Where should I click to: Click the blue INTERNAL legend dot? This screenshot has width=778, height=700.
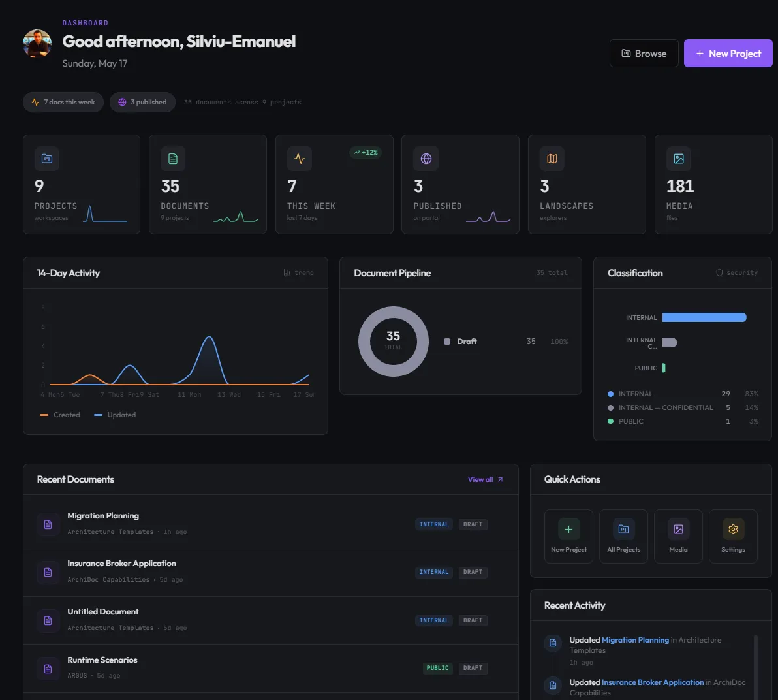point(610,394)
